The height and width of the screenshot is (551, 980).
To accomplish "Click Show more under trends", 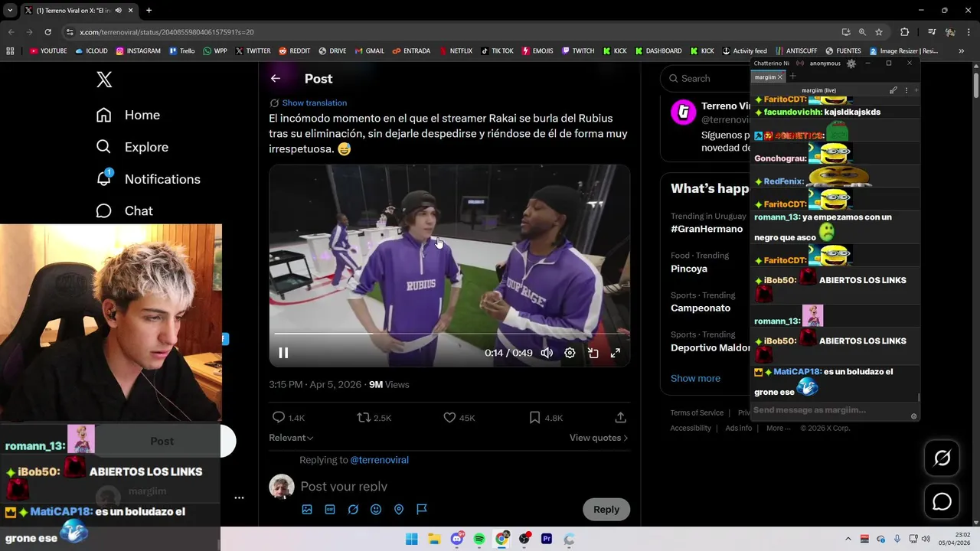I will click(x=695, y=378).
